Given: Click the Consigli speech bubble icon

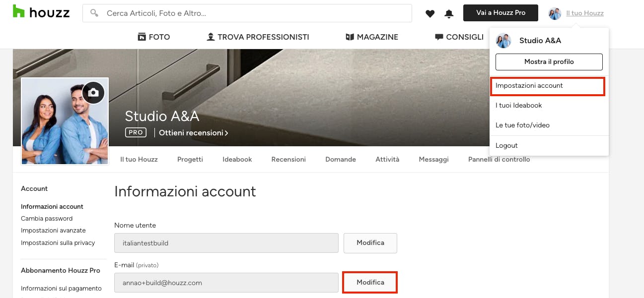Looking at the screenshot, I should click(439, 37).
